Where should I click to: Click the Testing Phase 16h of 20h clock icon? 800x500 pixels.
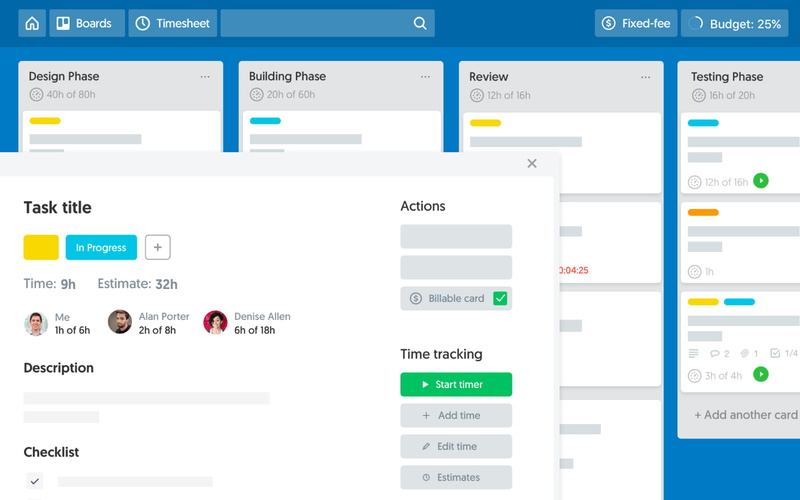click(x=698, y=95)
